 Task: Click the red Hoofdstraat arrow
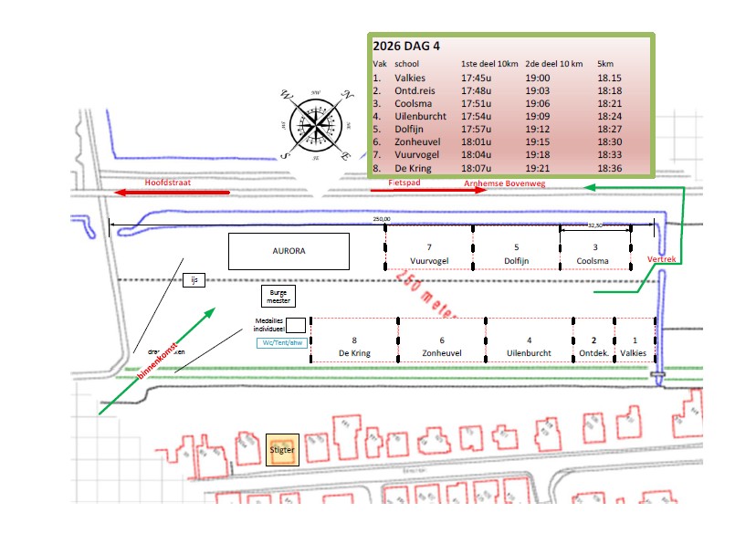[x=173, y=193]
